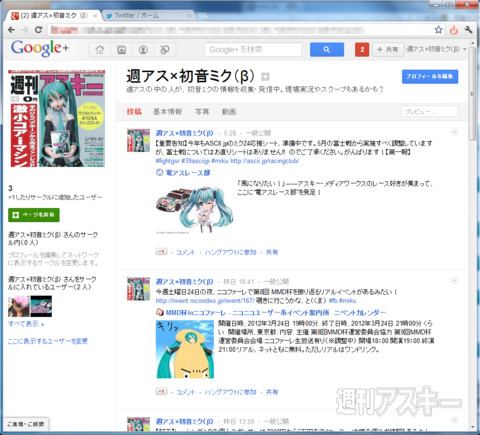
Task: Open the キリッ Miku preview image
Action: pyautogui.click(x=185, y=349)
